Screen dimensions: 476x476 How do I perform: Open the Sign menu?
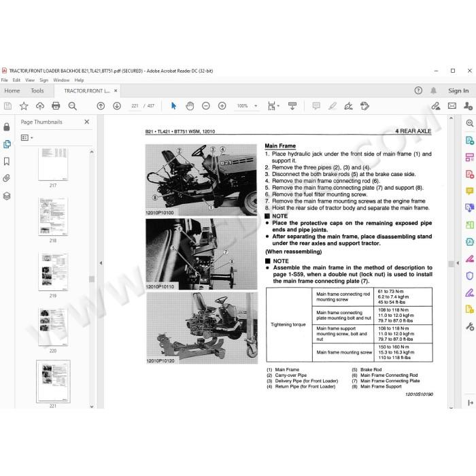coord(44,80)
